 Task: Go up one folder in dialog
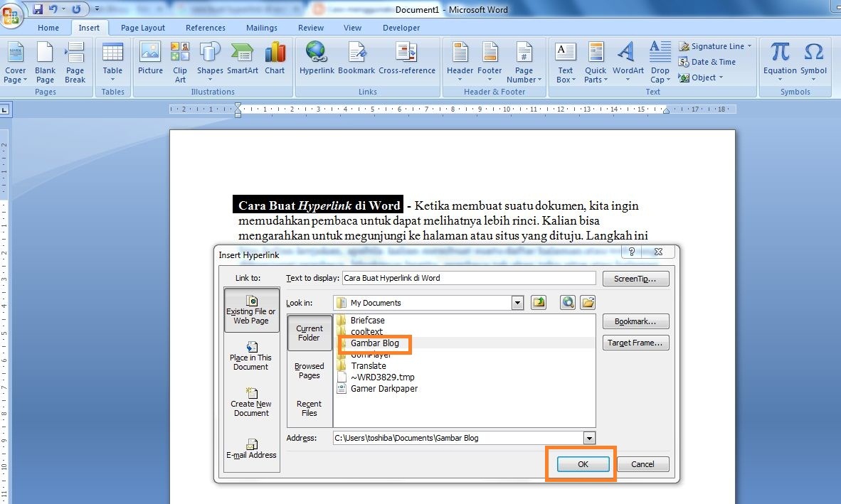[539, 303]
